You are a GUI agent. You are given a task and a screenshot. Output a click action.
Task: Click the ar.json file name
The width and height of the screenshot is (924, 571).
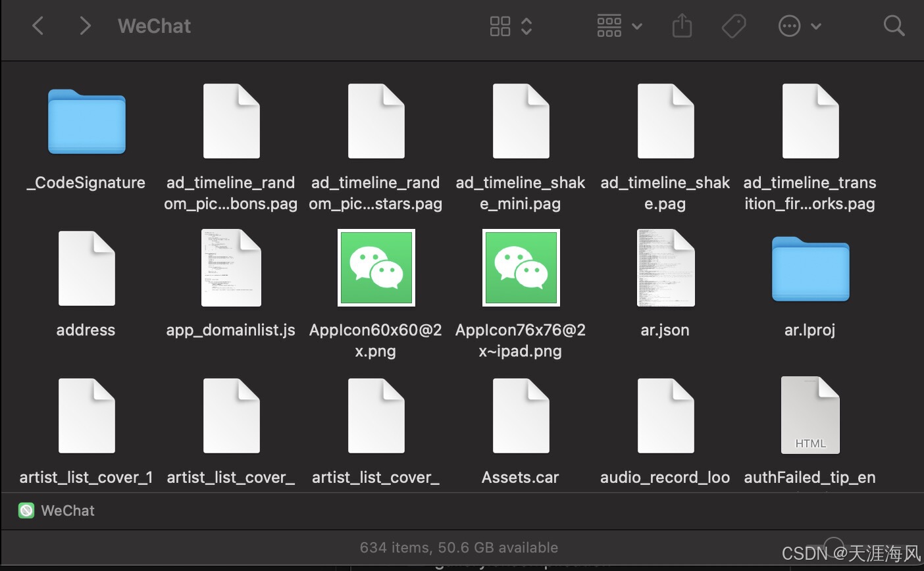coord(665,330)
